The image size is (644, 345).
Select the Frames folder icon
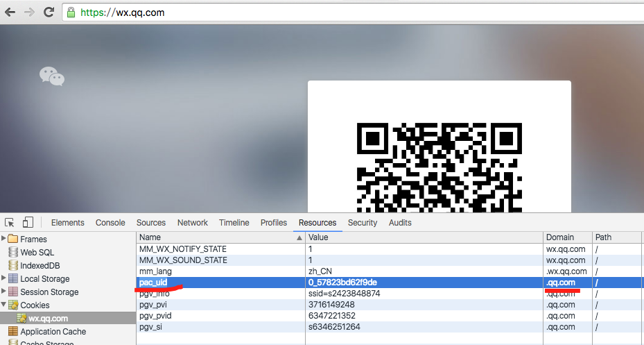(x=13, y=239)
